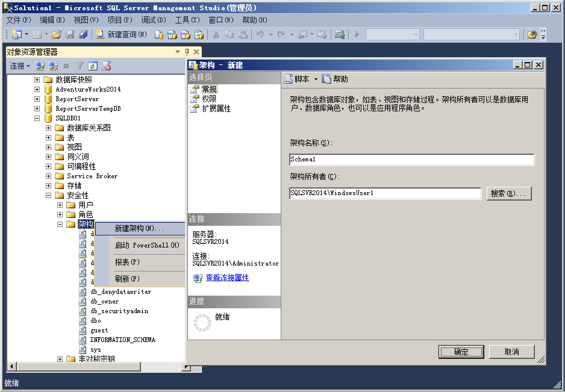Click the New Project toolbar icon

tap(17, 34)
